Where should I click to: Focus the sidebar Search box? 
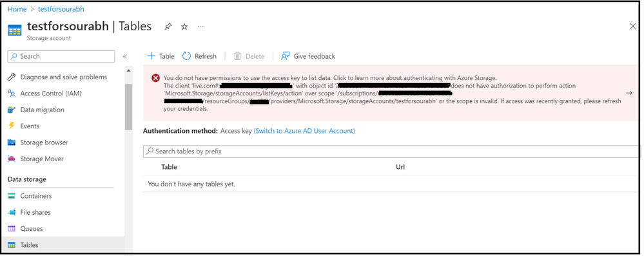tap(61, 56)
